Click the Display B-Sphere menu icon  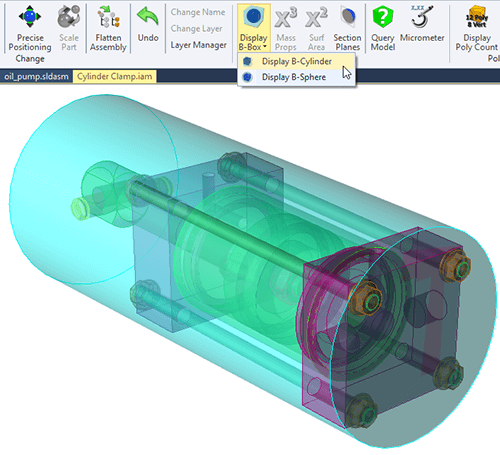[247, 77]
